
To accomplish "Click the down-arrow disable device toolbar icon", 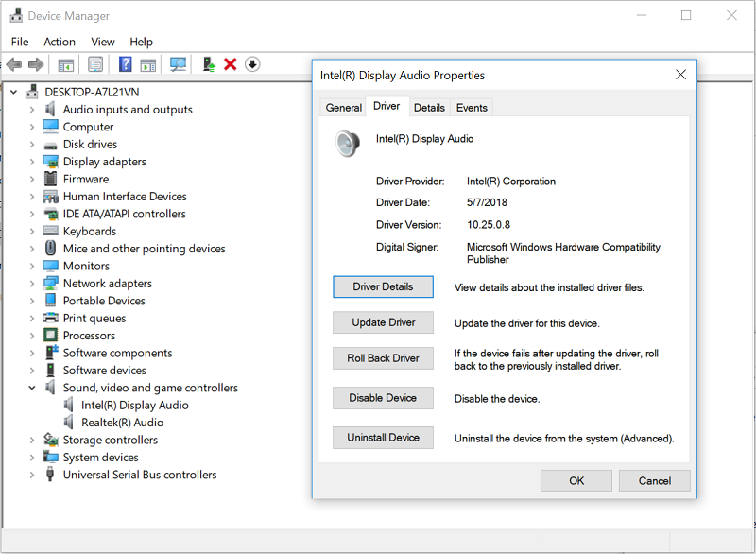I will coord(252,64).
